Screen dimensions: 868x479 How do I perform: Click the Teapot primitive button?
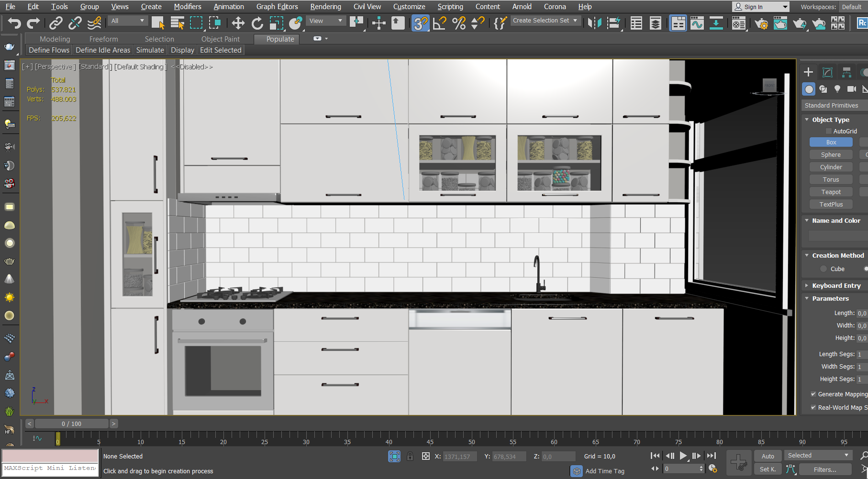(831, 192)
